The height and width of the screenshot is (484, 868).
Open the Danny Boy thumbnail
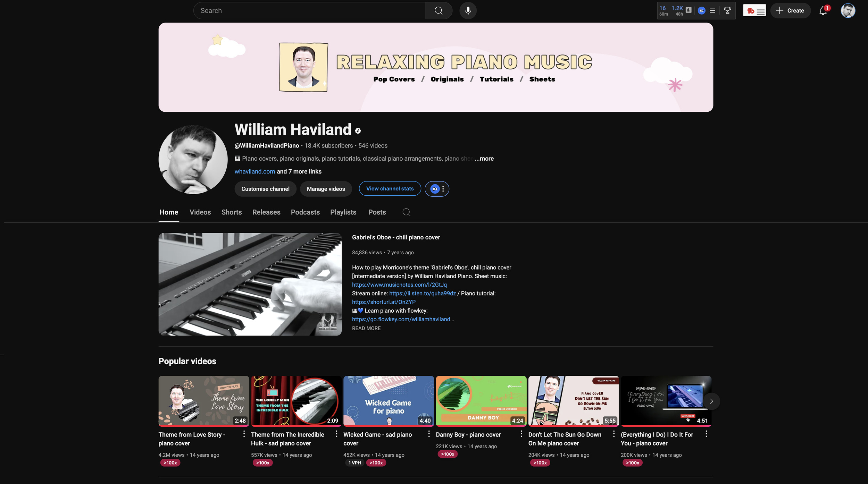(481, 401)
